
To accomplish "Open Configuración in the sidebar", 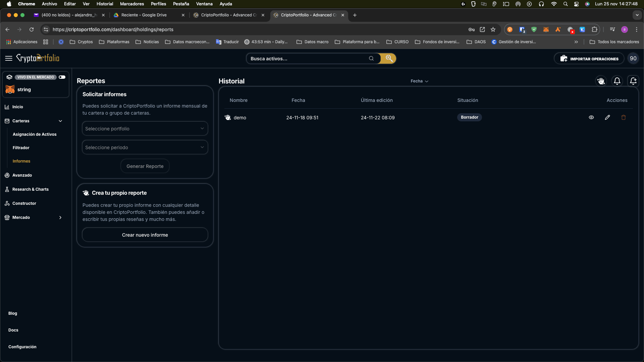I will click(x=22, y=347).
